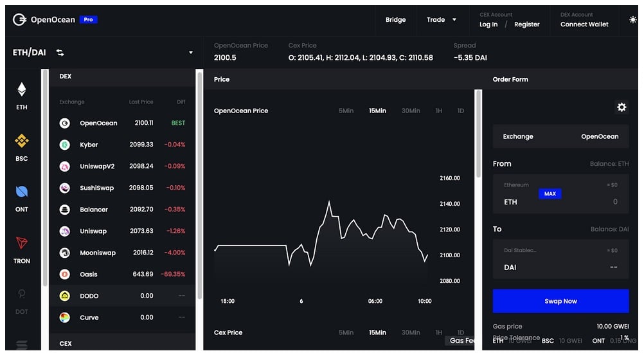Click the price chart vertical scrollbar
This screenshot has width=644, height=353.
(x=478, y=135)
